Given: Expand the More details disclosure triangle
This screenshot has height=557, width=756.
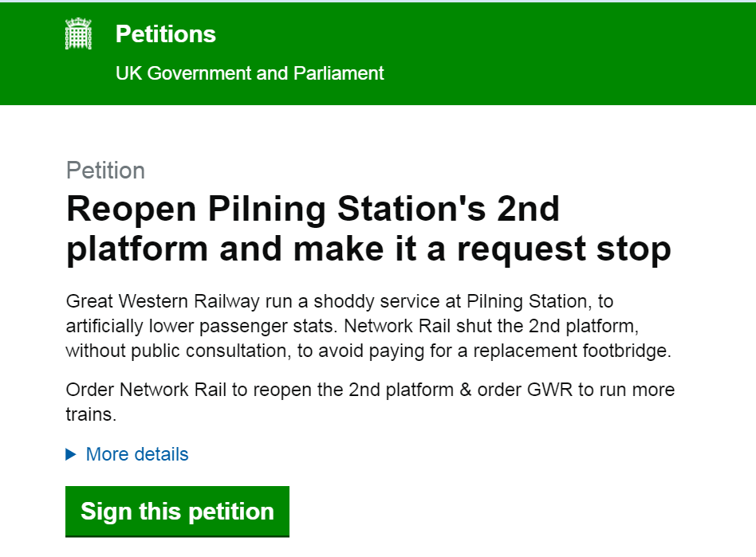Looking at the screenshot, I should point(71,454).
